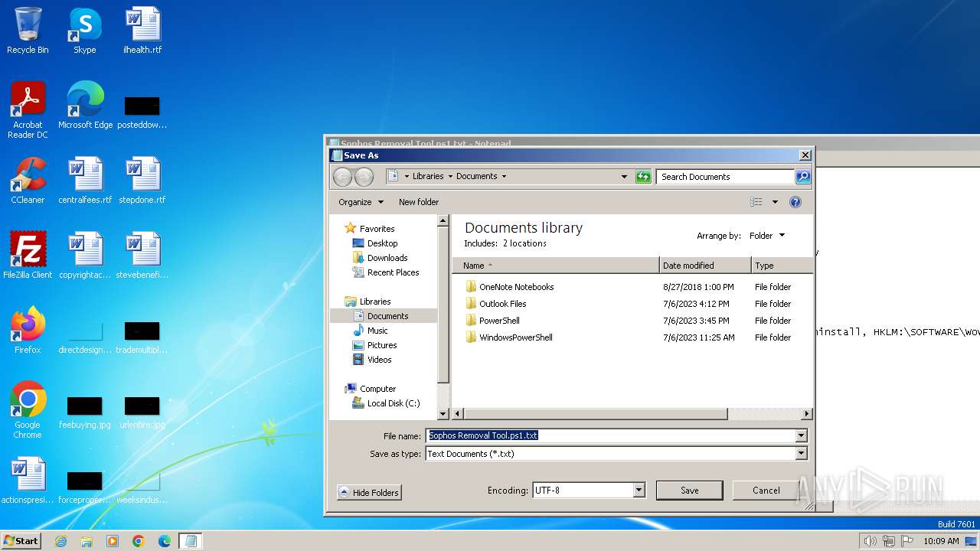Click the search magnifier icon
980x551 pixels.
[802, 177]
